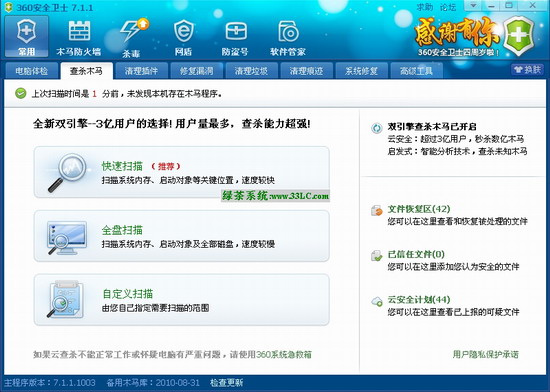
Task: Click the 上次扫描时间 status message
Action: [127, 94]
